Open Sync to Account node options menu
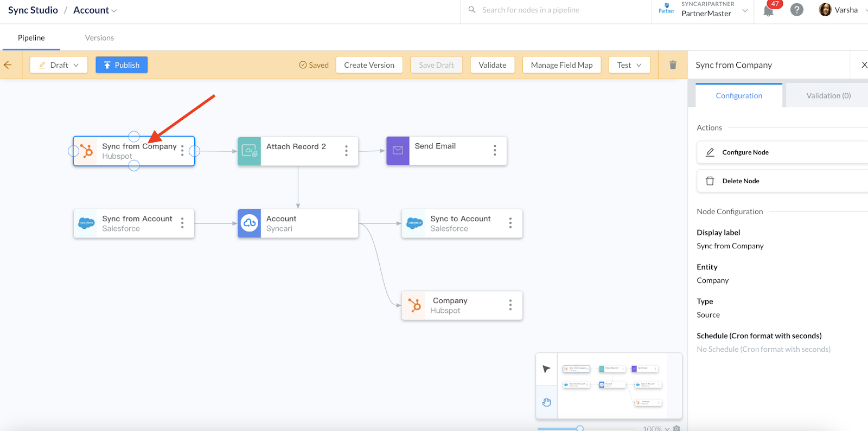 pyautogui.click(x=510, y=223)
